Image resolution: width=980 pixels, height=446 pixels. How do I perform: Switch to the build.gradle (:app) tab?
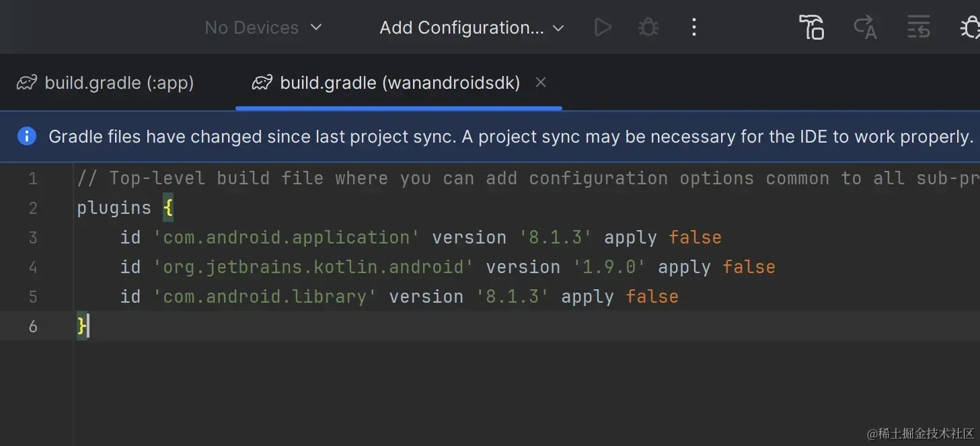coord(119,83)
